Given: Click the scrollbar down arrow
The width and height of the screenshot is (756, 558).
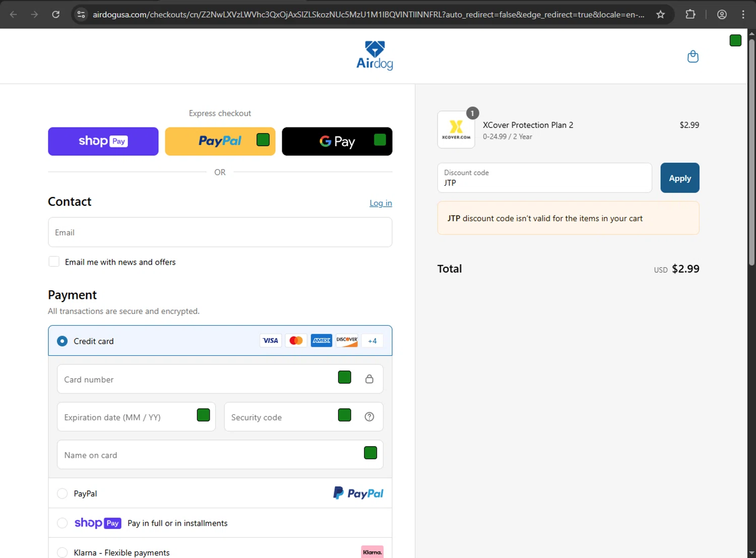Looking at the screenshot, I should tap(751, 553).
